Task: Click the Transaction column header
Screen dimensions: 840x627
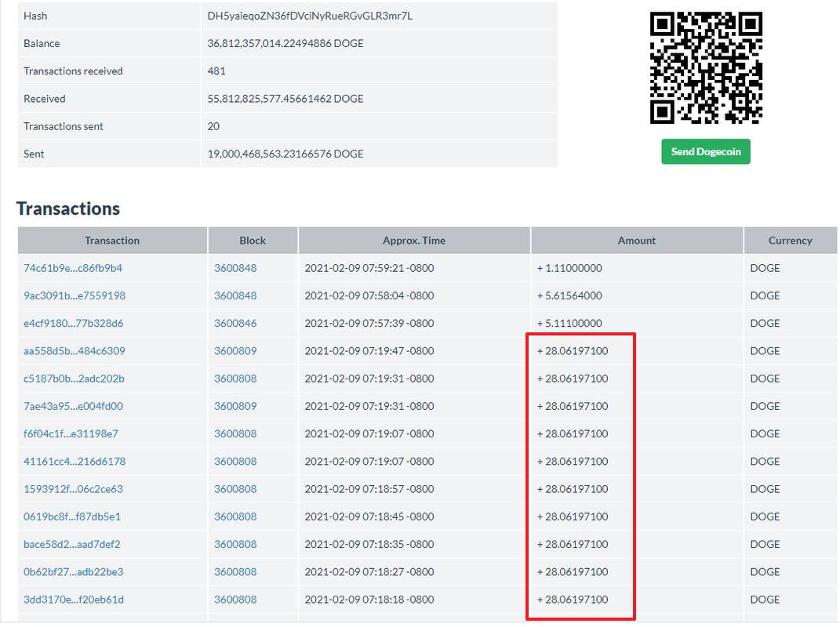Action: [112, 241]
